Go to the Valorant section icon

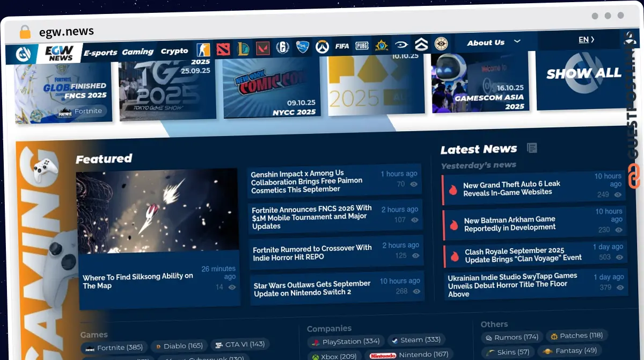tap(263, 48)
